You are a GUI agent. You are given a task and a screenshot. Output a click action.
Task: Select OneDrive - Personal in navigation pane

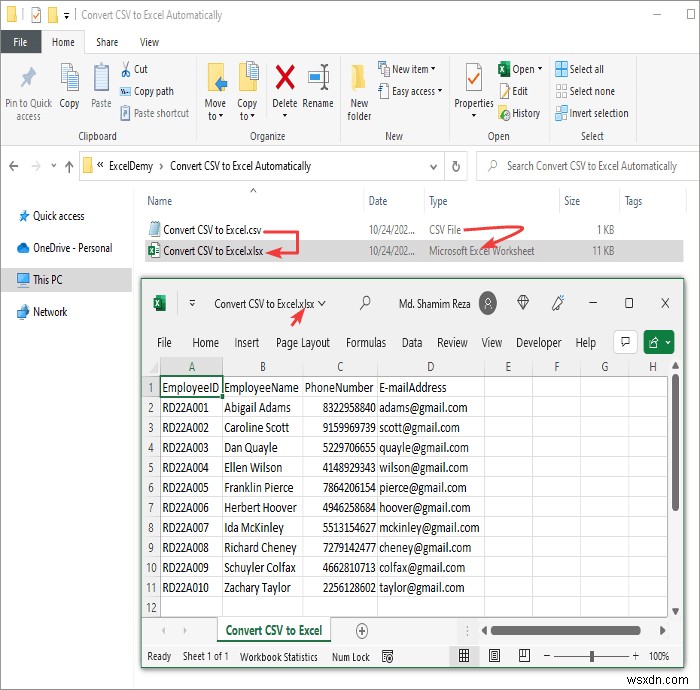point(65,248)
